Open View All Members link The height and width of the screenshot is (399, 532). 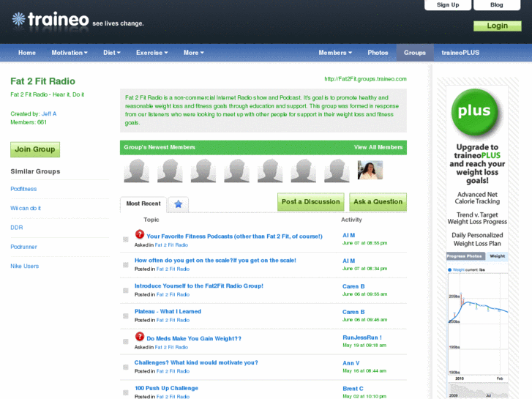[x=378, y=147]
